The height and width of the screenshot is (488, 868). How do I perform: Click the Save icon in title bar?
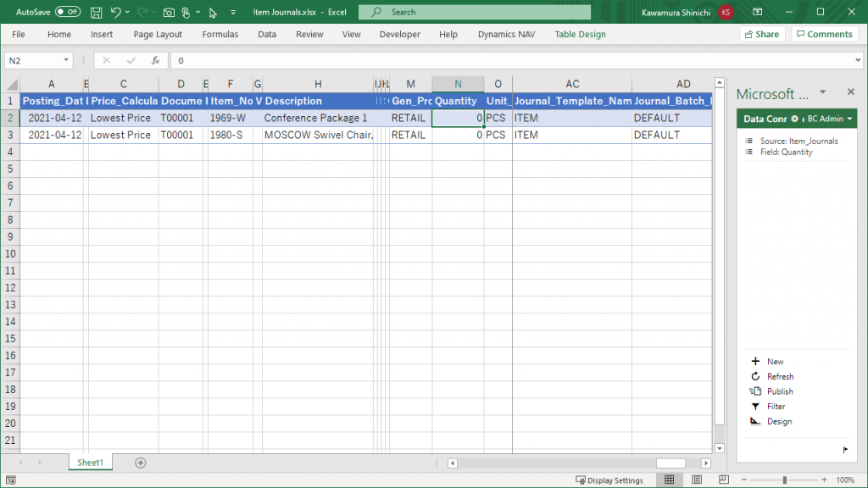click(x=96, y=13)
